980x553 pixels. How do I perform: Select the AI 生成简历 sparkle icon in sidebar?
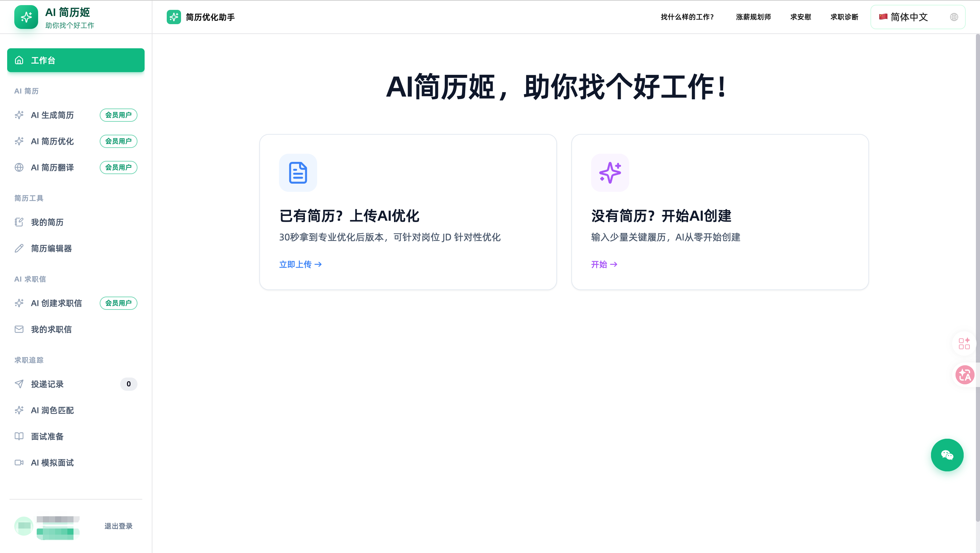pos(19,115)
